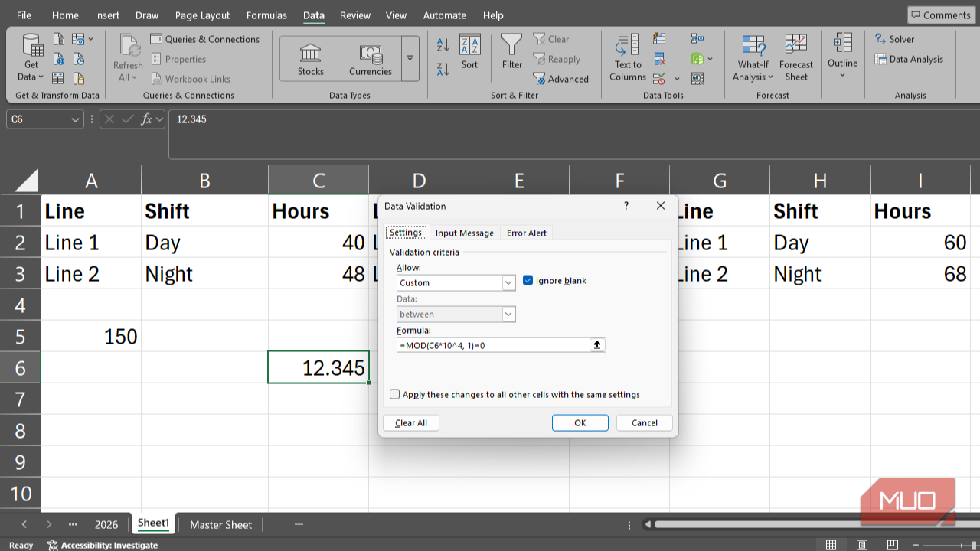Click Flash Fill icon

(x=659, y=39)
